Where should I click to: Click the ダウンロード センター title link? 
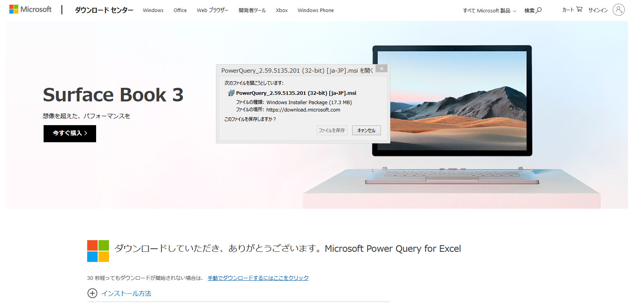point(104,10)
